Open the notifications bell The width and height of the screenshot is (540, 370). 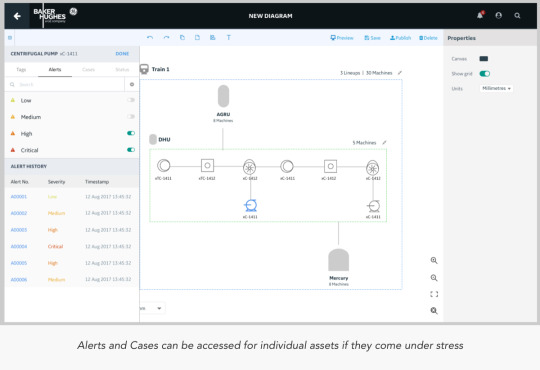[480, 15]
